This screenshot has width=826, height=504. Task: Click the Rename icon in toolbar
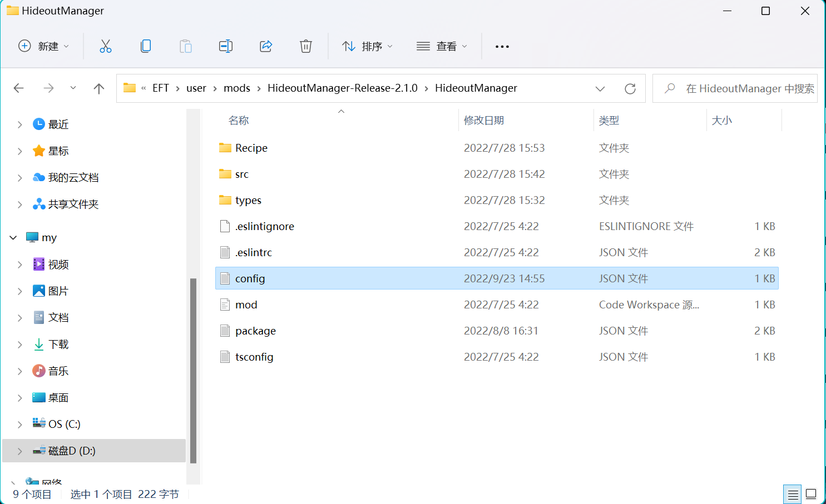coord(225,46)
